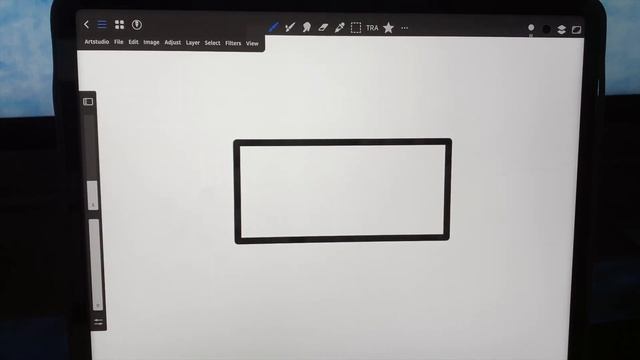Open the Filters menu
The image size is (640, 360).
pos(233,43)
